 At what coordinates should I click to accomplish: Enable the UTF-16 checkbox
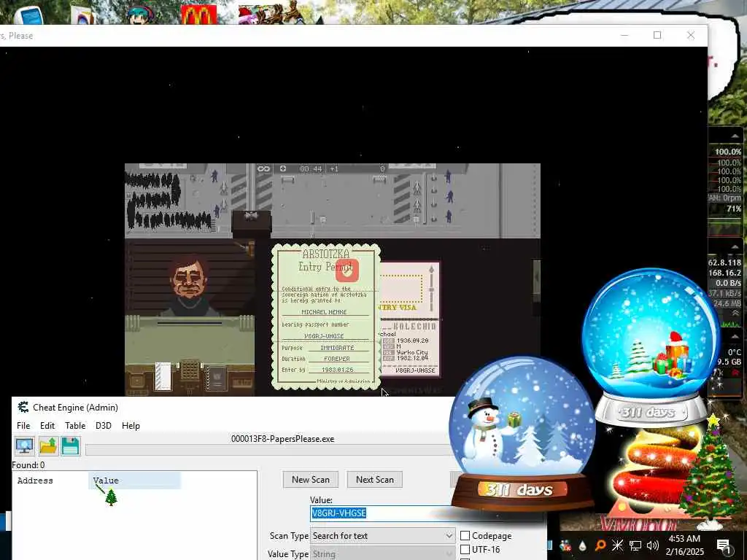click(465, 550)
